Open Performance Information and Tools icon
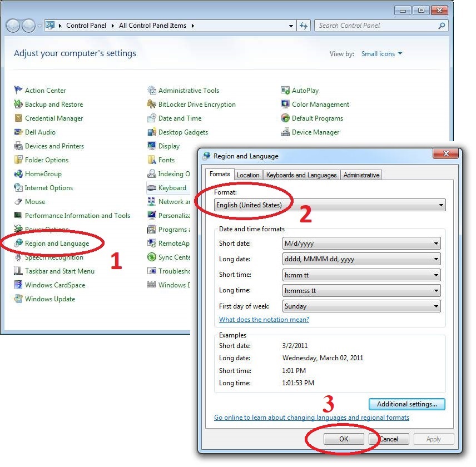The image size is (476, 467). click(18, 216)
